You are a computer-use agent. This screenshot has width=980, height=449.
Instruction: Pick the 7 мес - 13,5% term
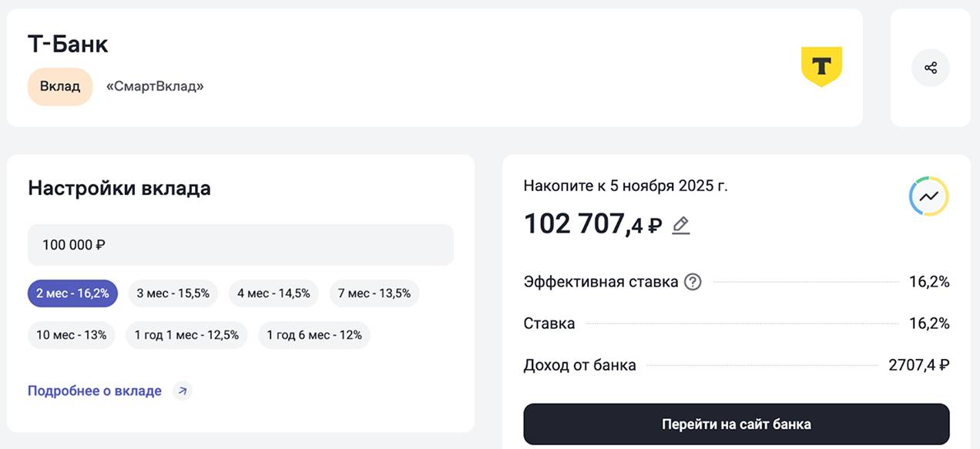(374, 293)
